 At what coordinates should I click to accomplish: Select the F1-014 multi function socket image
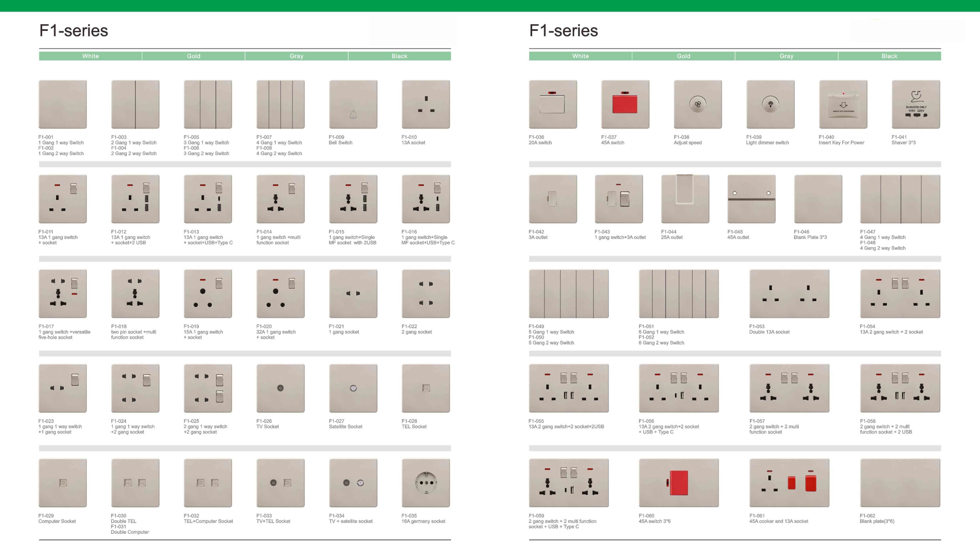point(281,199)
